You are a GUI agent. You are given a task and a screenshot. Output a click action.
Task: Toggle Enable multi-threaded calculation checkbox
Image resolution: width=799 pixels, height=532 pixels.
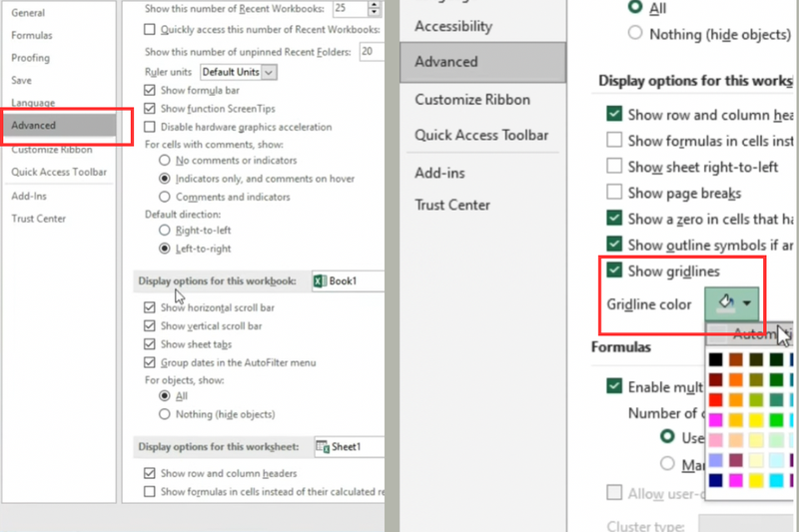click(614, 386)
